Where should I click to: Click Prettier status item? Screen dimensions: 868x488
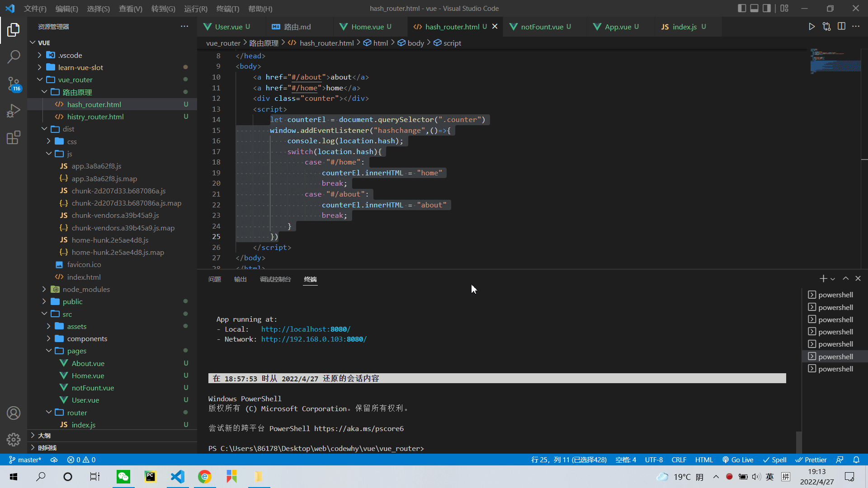(811, 460)
